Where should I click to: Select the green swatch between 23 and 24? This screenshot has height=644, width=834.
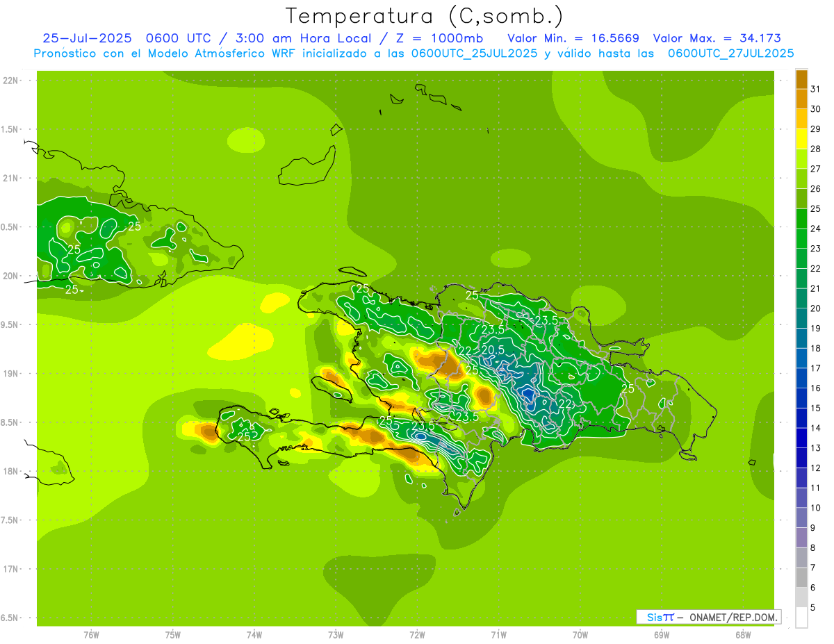click(801, 238)
